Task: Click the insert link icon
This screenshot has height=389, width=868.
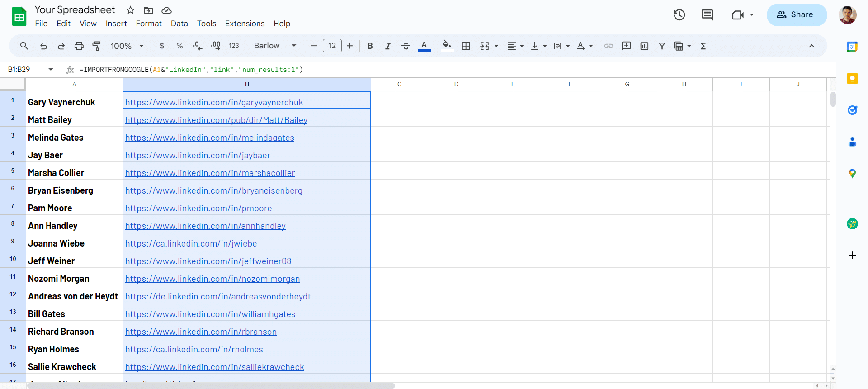Action: (x=609, y=46)
